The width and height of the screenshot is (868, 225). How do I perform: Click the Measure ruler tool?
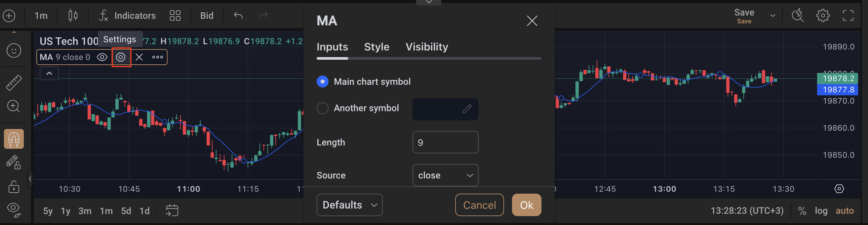click(x=14, y=82)
